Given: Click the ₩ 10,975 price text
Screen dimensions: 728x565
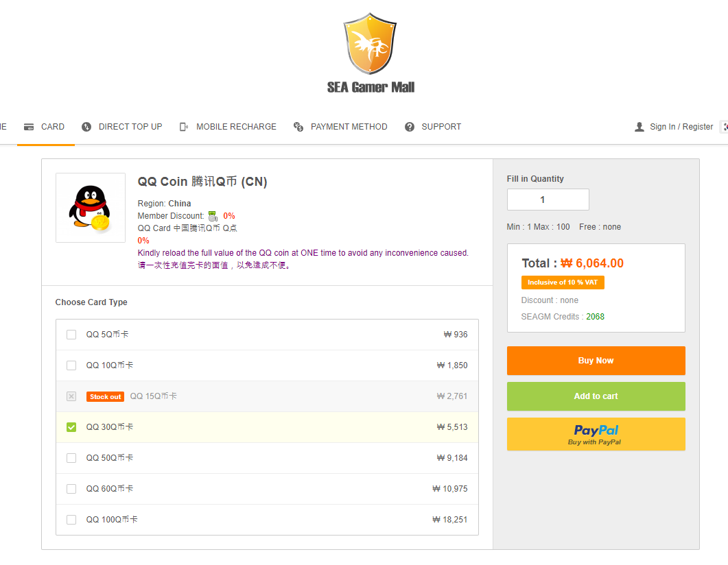Looking at the screenshot, I should [450, 489].
